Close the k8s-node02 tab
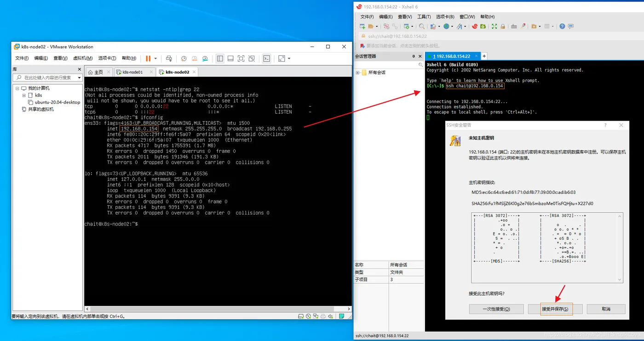Viewport: 644px width, 341px height. (194, 72)
